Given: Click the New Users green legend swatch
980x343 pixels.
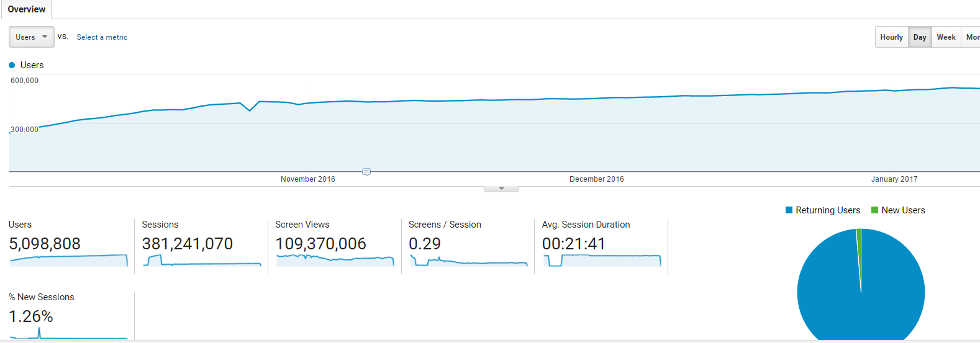Looking at the screenshot, I should [x=874, y=210].
